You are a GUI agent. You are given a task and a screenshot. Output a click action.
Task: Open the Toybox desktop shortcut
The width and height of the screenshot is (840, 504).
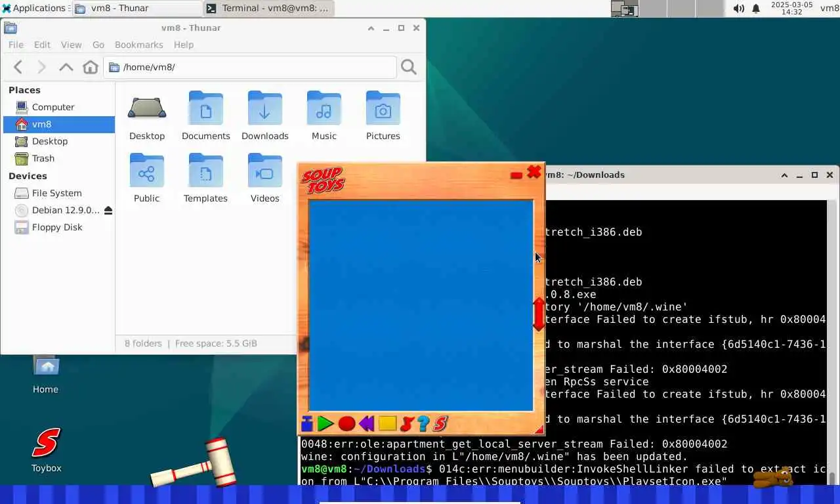46,450
